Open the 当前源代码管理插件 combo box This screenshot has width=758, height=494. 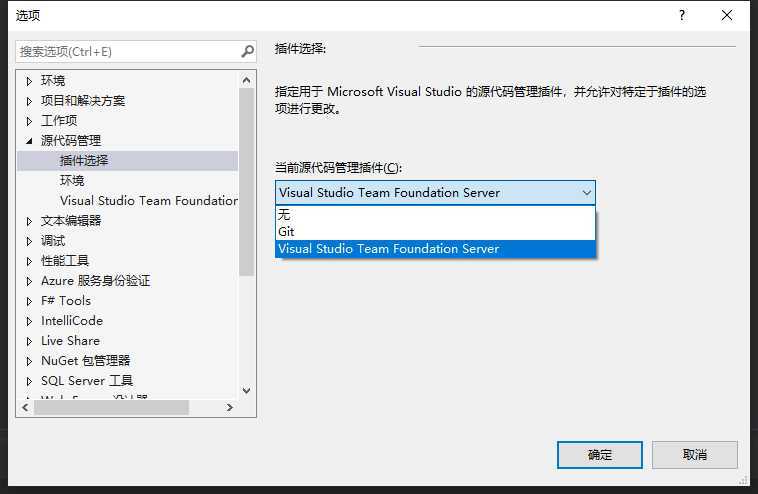tap(435, 193)
